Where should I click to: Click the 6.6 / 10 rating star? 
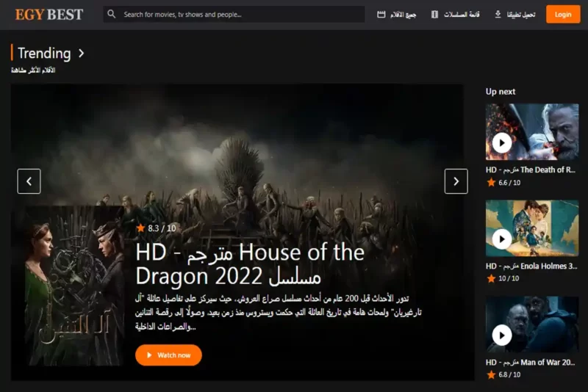point(491,182)
